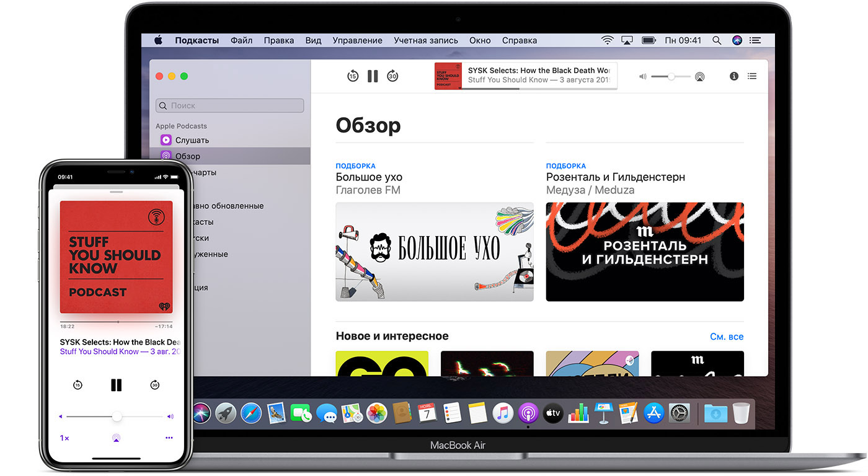Open the App Store from the Dock

(654, 412)
